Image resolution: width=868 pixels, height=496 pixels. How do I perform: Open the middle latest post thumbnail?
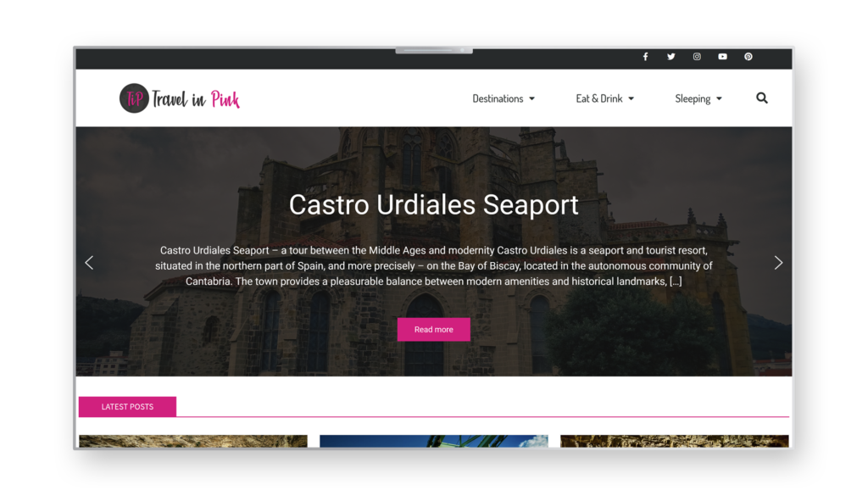click(x=434, y=441)
